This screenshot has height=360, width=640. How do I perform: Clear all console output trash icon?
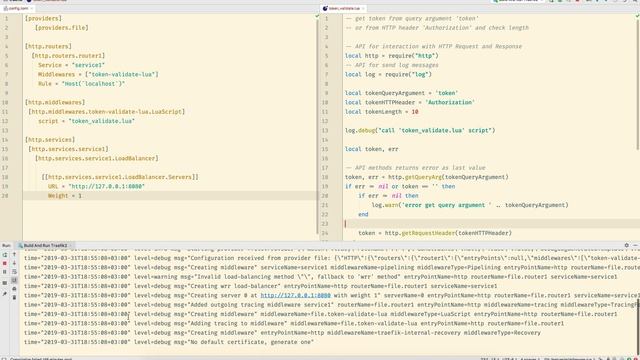(x=14, y=298)
